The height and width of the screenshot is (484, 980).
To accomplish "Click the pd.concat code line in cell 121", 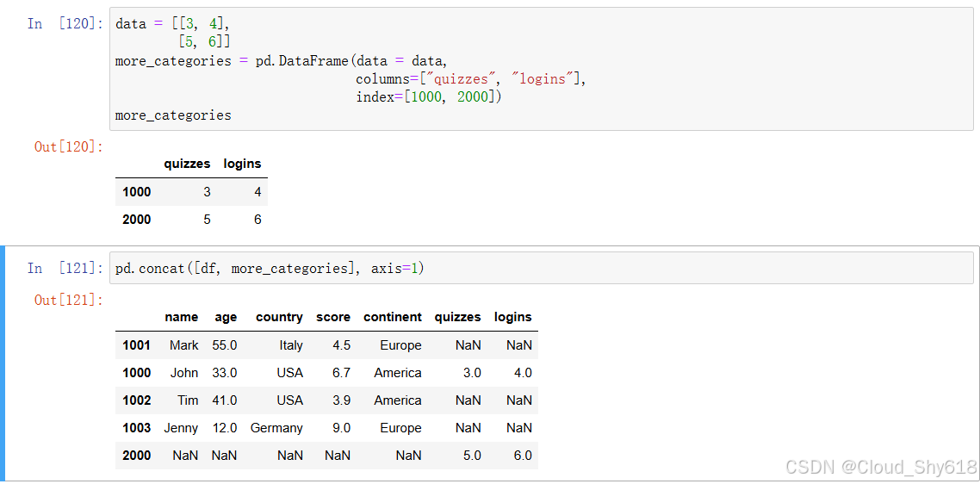I will tap(270, 268).
